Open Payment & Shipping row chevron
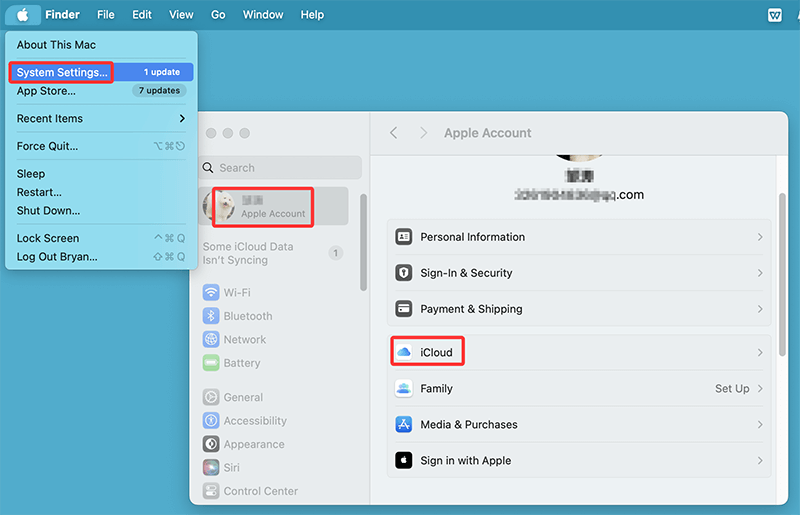The width and height of the screenshot is (800, 515). click(760, 309)
